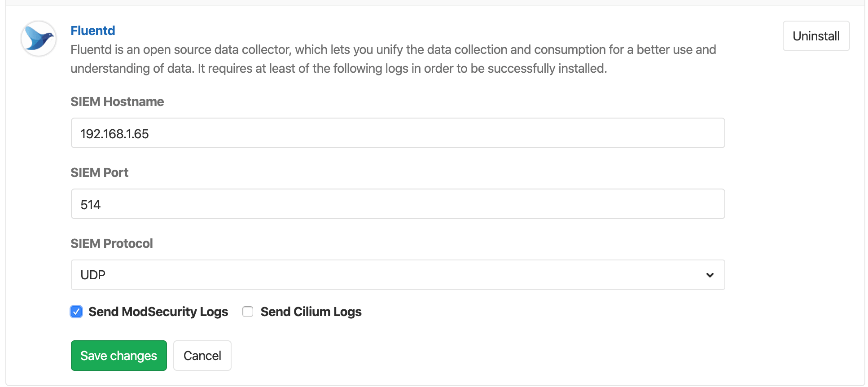Click the port value 514
Viewport: 868px width, 387px height.
90,204
